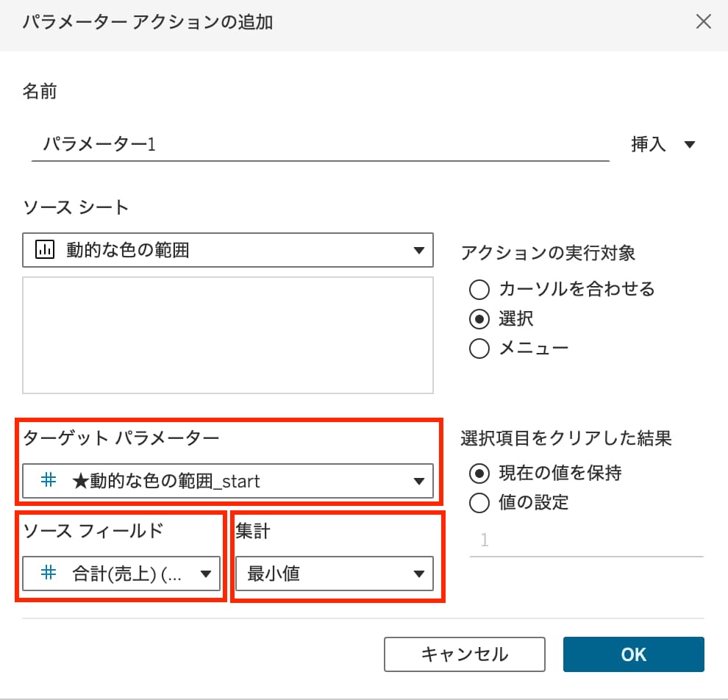The image size is (728, 700).
Task: Click the value input field showing 1
Action: pos(586,540)
